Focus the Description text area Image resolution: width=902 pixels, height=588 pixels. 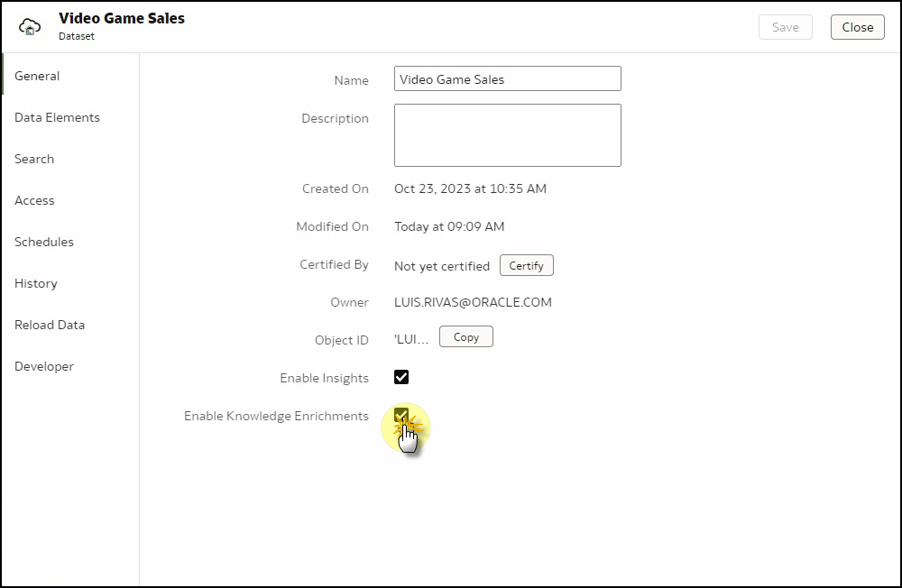pos(507,135)
